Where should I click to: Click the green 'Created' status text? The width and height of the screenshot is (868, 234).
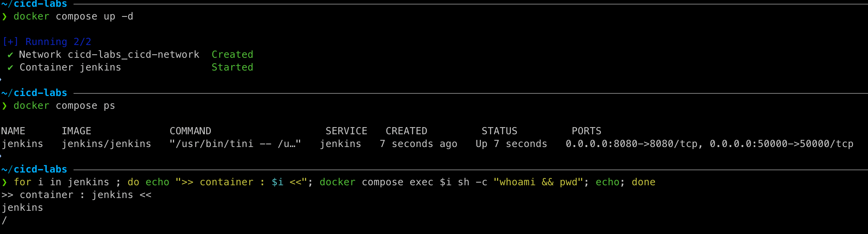pyautogui.click(x=232, y=55)
